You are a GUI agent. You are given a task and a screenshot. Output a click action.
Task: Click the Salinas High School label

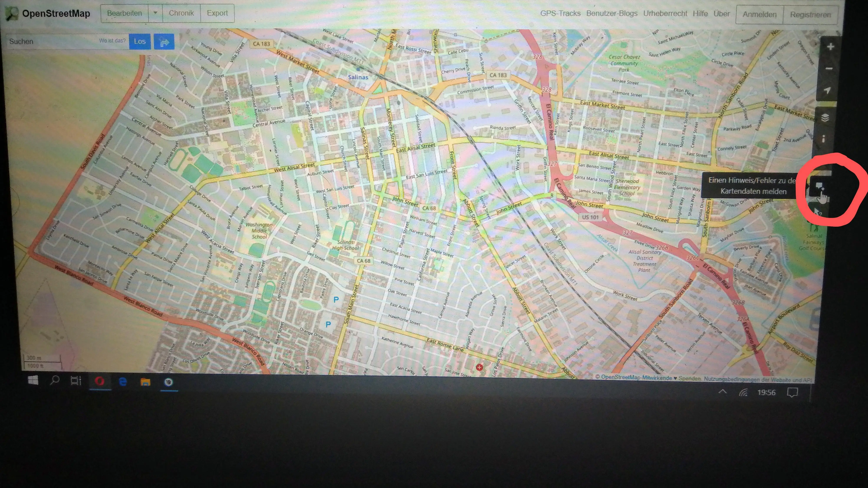(345, 245)
